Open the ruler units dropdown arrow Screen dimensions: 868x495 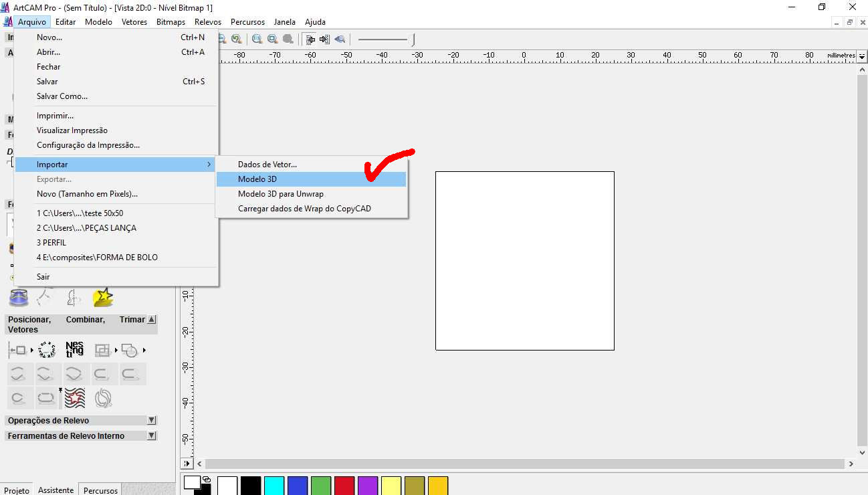(862, 58)
